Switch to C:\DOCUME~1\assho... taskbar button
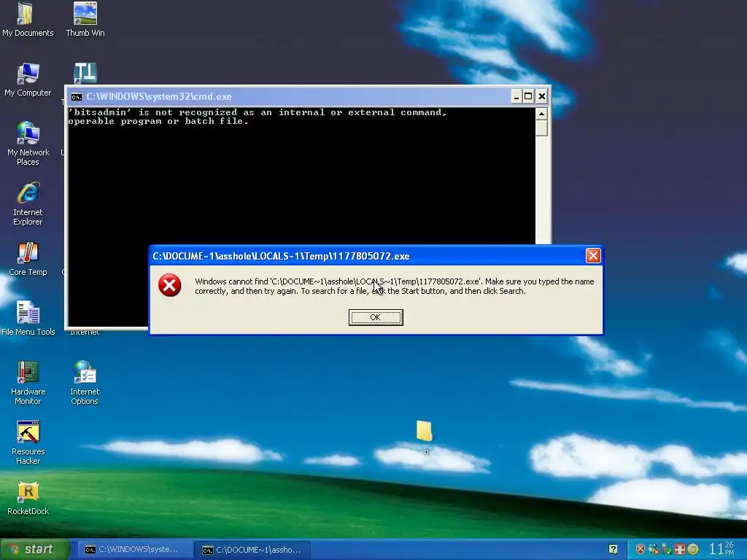Viewport: 747px width, 560px height. point(252,550)
